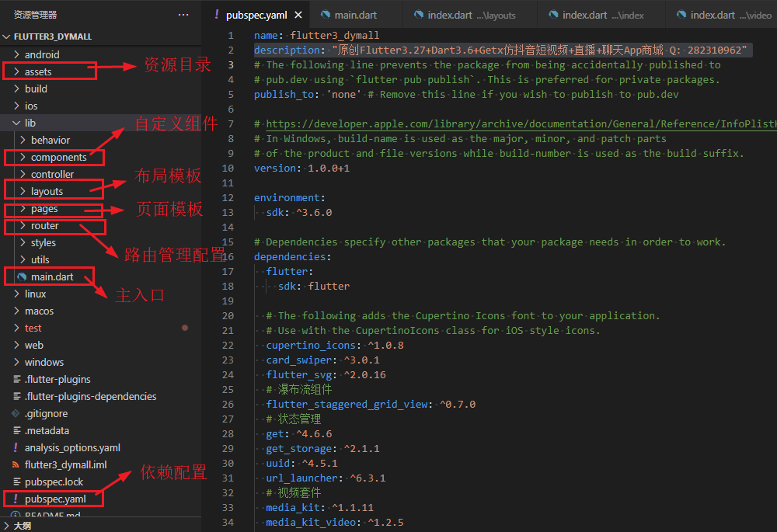
Task: Open flutter3_dymall.iml file
Action: click(x=66, y=464)
